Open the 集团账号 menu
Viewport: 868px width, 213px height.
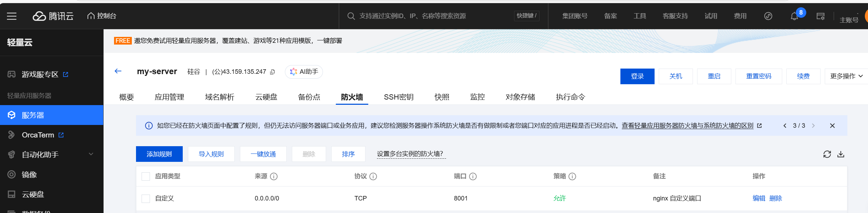pyautogui.click(x=575, y=16)
